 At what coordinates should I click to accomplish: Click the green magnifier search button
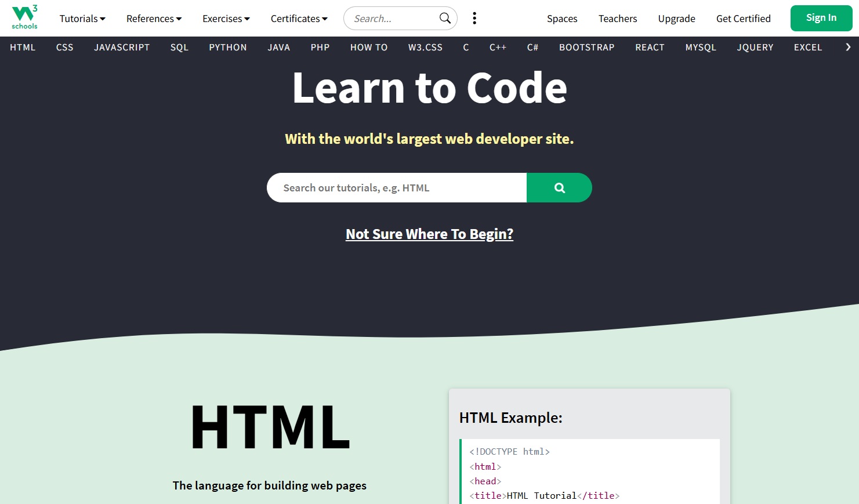point(559,187)
